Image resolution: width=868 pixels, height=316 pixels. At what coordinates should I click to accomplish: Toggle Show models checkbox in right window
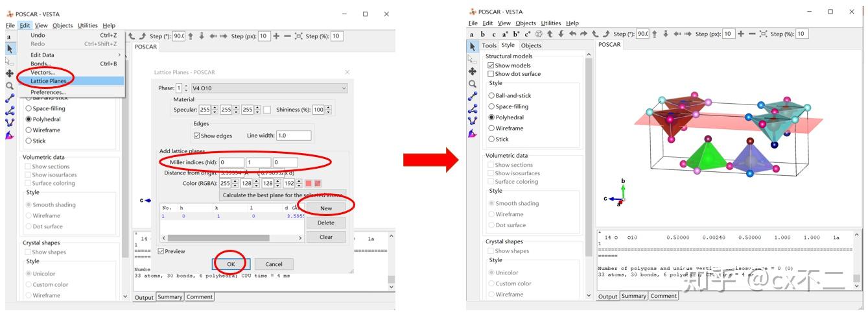(x=491, y=65)
